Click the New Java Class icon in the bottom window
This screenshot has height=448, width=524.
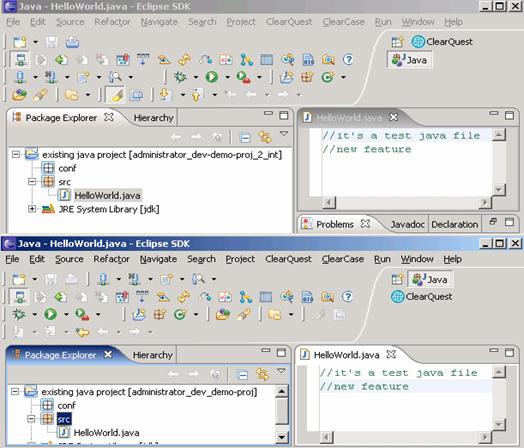tap(180, 314)
